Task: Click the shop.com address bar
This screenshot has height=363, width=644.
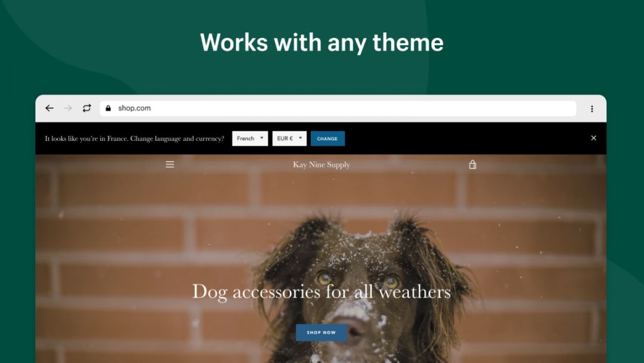Action: coord(338,108)
